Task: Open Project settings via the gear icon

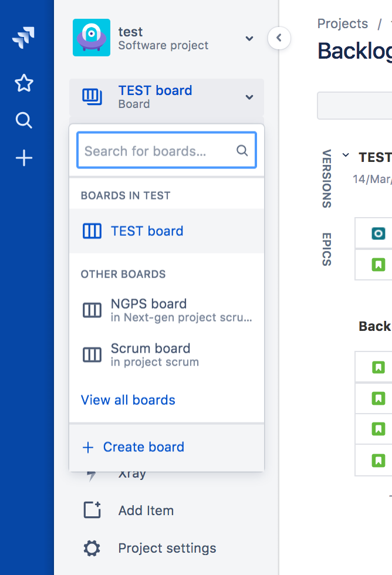Action: point(92,548)
